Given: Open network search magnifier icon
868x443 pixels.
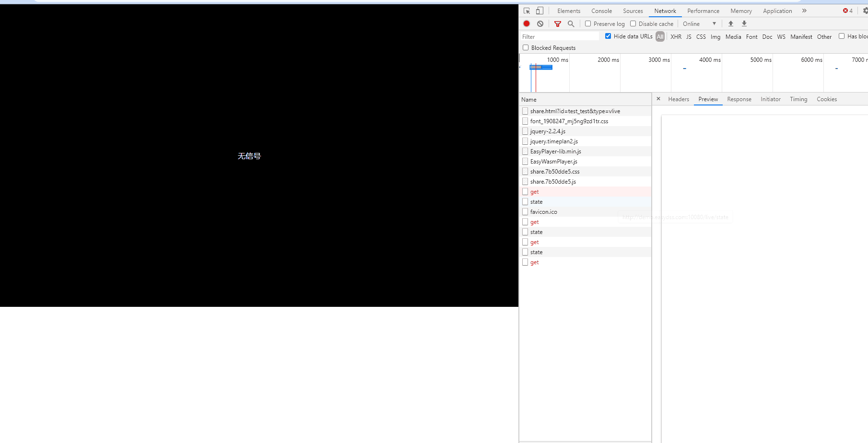Looking at the screenshot, I should coord(571,23).
